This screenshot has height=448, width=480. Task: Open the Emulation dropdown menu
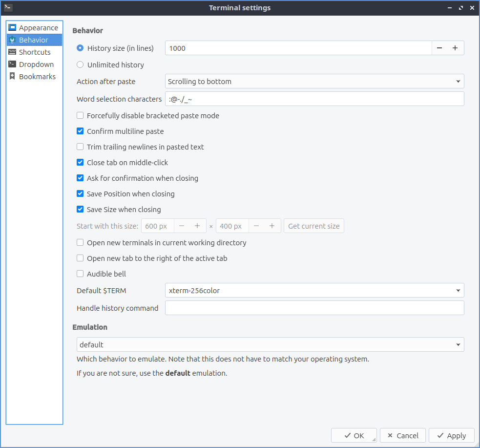(270, 345)
